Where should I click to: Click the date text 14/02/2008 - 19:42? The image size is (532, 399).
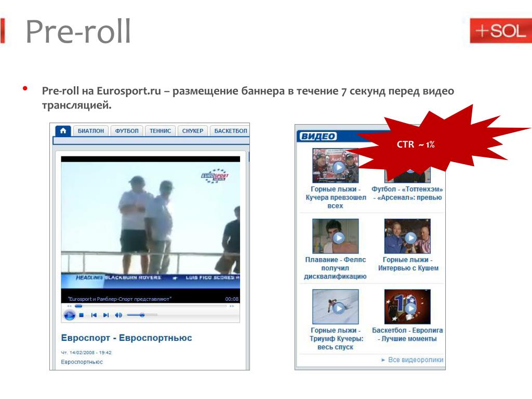[x=90, y=353]
